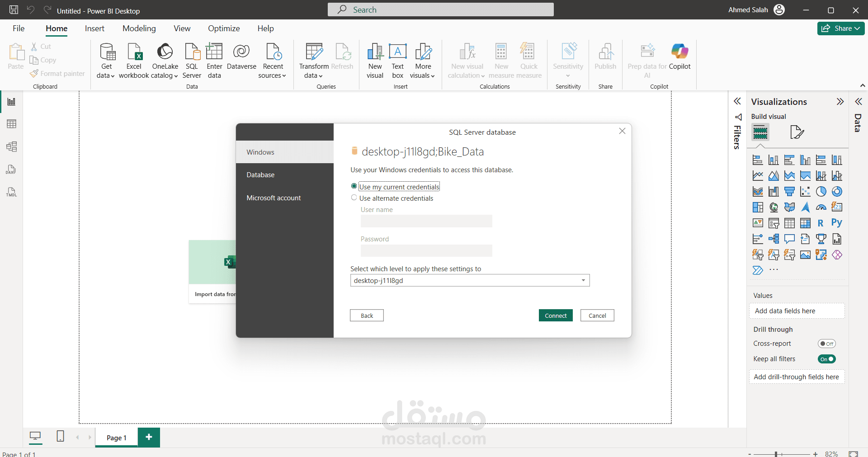Screen dimensions: 868x457
Task: Open the View ribbon tab
Action: click(182, 28)
